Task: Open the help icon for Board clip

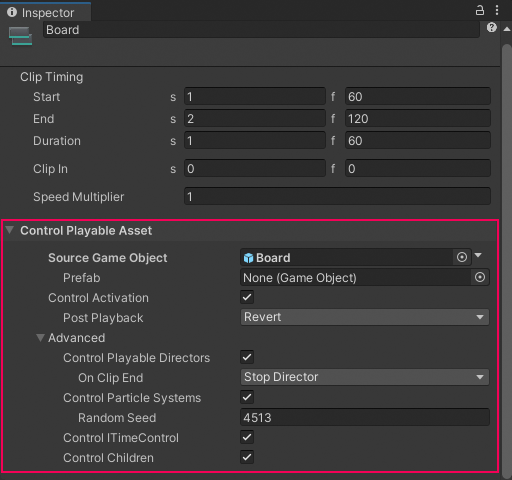Action: pyautogui.click(x=491, y=27)
